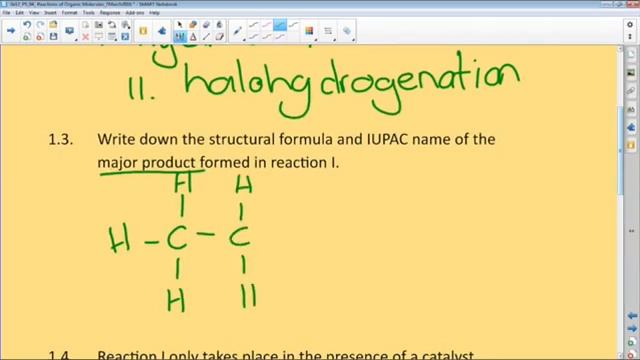The width and height of the screenshot is (640, 360).
Task: Open yellow Activity Builder side tab
Action: pyautogui.click(x=631, y=145)
